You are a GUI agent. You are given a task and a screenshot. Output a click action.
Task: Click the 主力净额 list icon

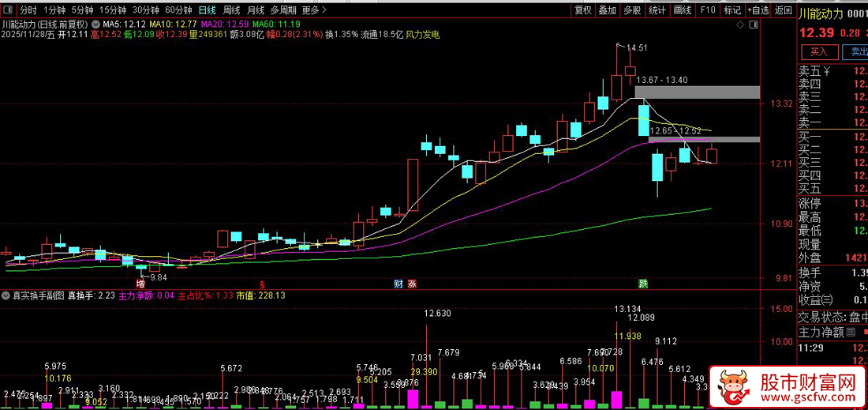[x=850, y=332]
